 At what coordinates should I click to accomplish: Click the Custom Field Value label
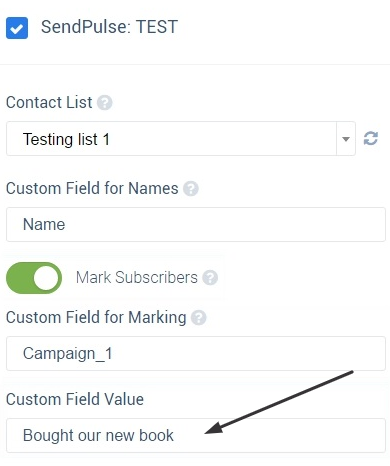[75, 399]
